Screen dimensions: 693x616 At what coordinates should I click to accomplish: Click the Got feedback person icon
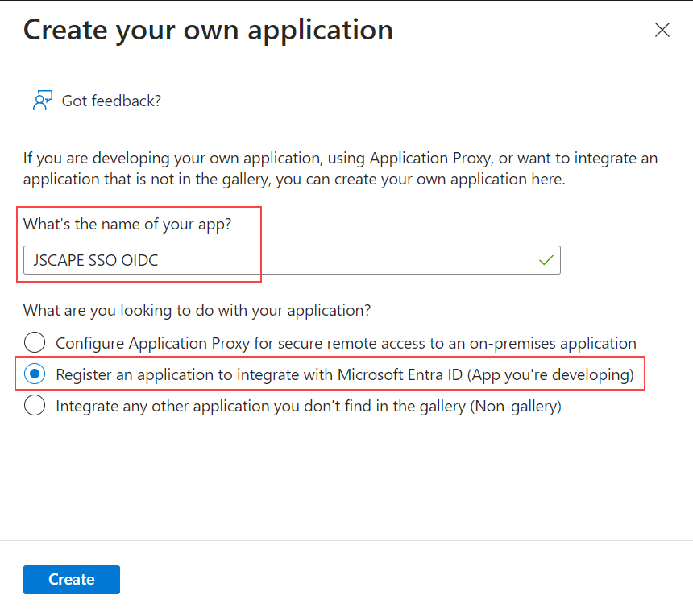coord(43,100)
